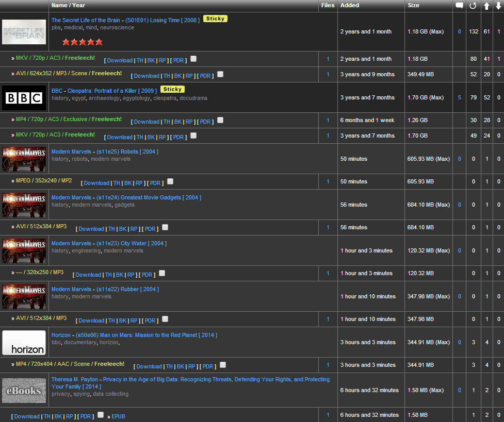Click "6 months and 1 week" added time
This screenshot has width=504, height=422.
pyautogui.click(x=367, y=121)
